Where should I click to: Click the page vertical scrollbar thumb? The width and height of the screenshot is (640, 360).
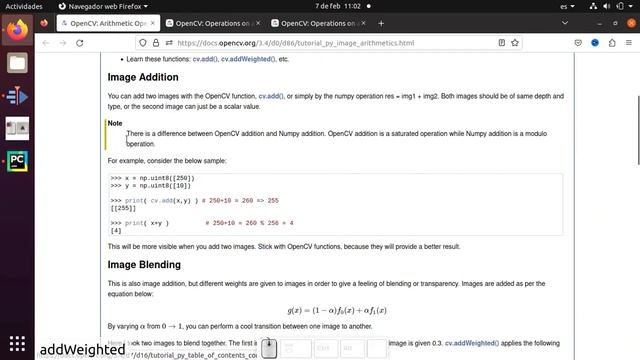tap(638, 130)
